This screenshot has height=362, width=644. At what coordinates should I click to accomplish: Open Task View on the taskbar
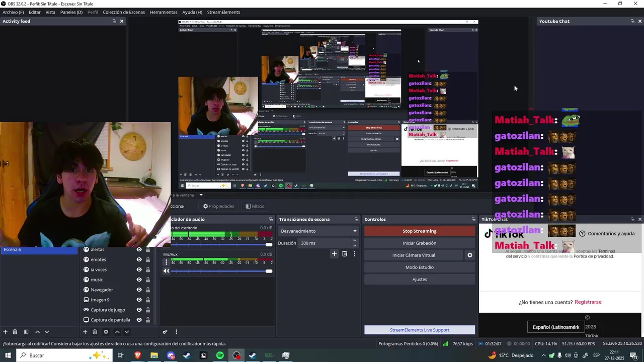(121, 355)
